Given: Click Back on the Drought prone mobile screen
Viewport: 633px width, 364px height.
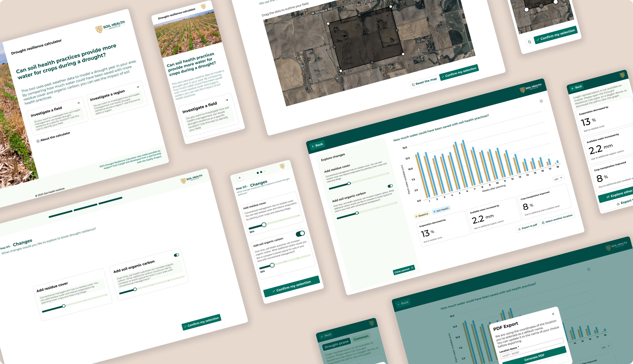Looking at the screenshot, I should pyautogui.click(x=326, y=335).
